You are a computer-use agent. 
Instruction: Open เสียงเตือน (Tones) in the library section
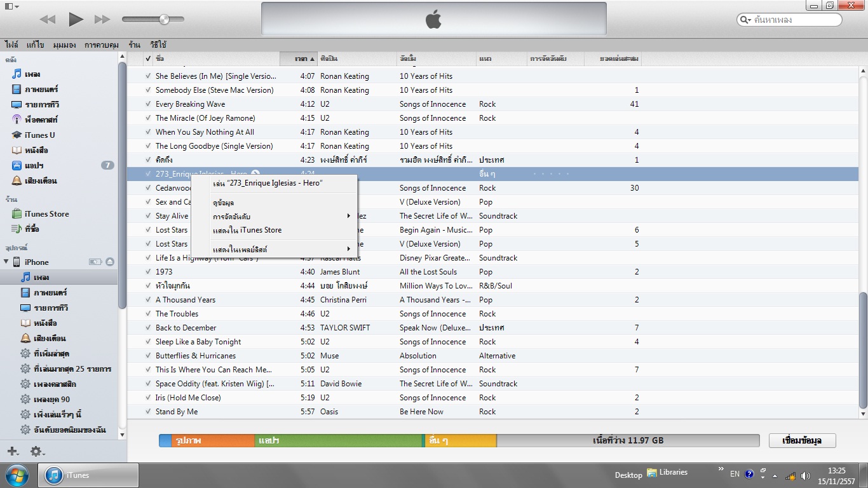(41, 180)
